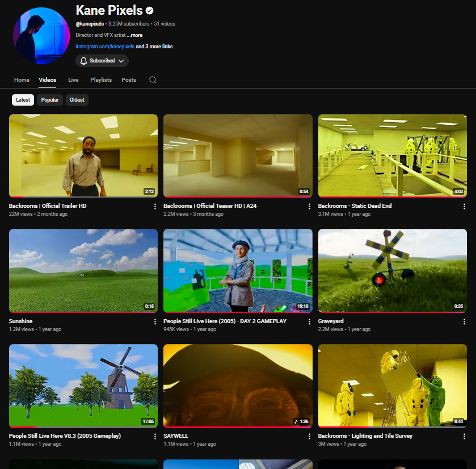Click '22M views • 2 months ago' text
Screen dimensions: 476x469
point(38,214)
